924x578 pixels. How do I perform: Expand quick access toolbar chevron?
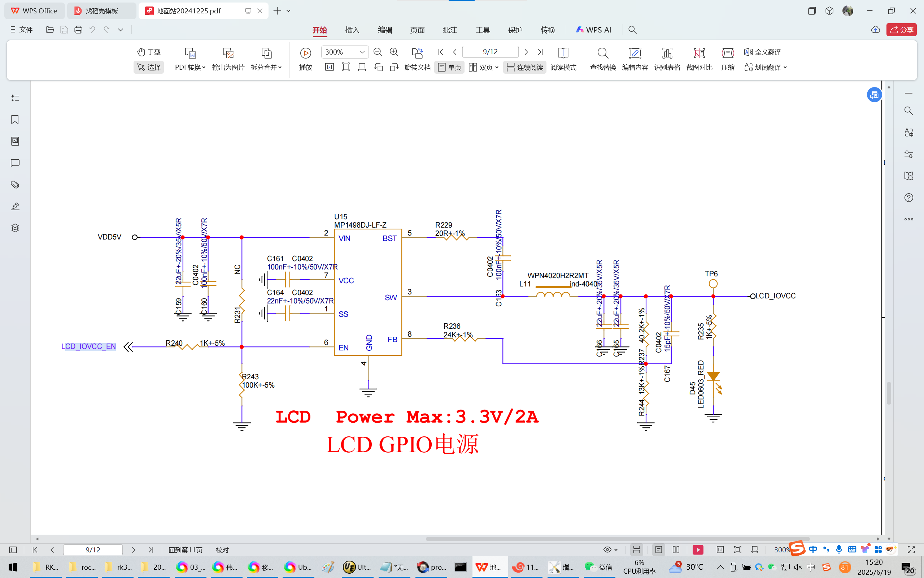[120, 30]
